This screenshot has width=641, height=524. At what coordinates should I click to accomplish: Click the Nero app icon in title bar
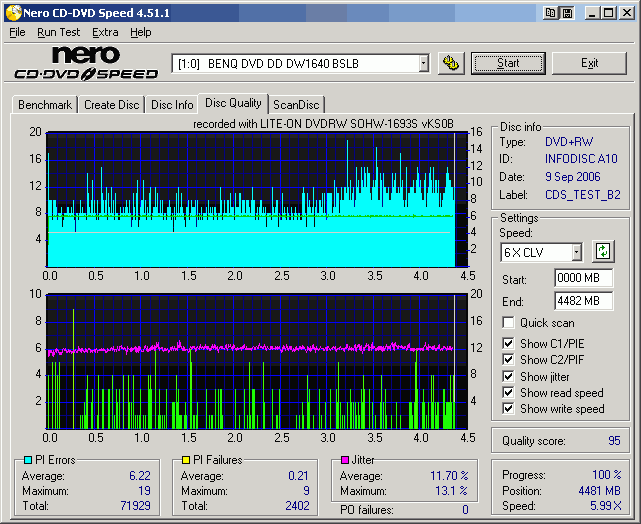(x=12, y=12)
